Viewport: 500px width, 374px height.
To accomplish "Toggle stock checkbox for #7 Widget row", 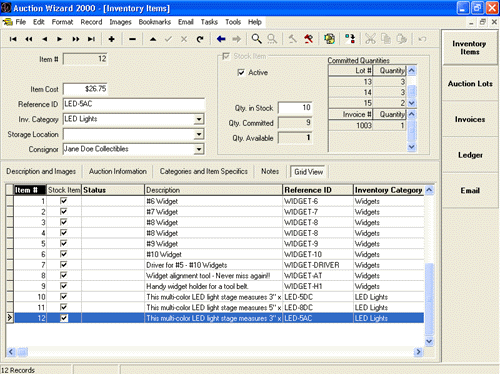I will (64, 211).
